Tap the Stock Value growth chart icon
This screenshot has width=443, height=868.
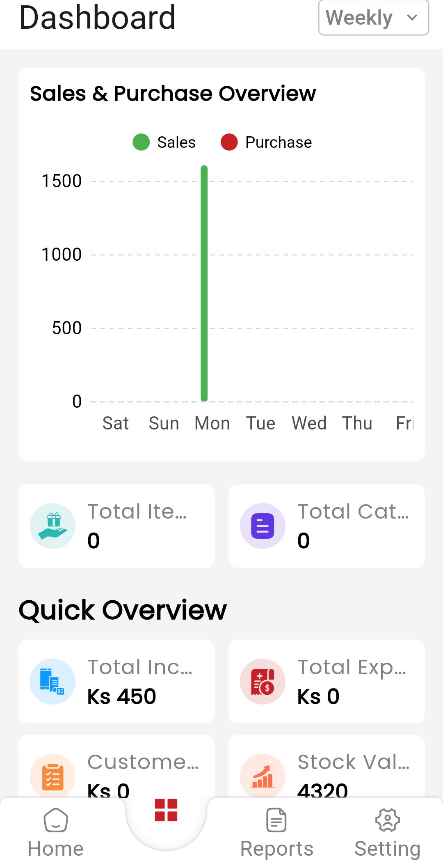tap(263, 776)
